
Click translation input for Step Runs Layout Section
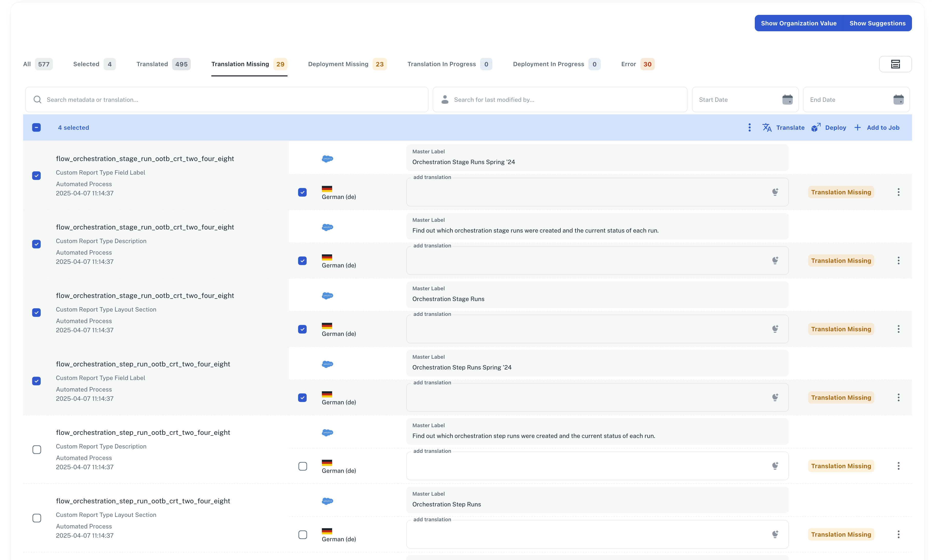click(597, 534)
